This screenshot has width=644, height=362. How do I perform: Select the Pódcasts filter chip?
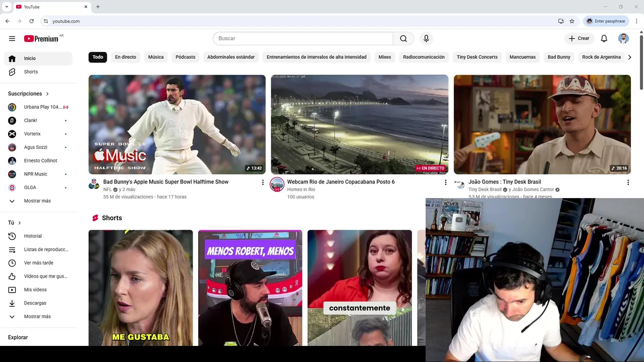[x=185, y=57]
